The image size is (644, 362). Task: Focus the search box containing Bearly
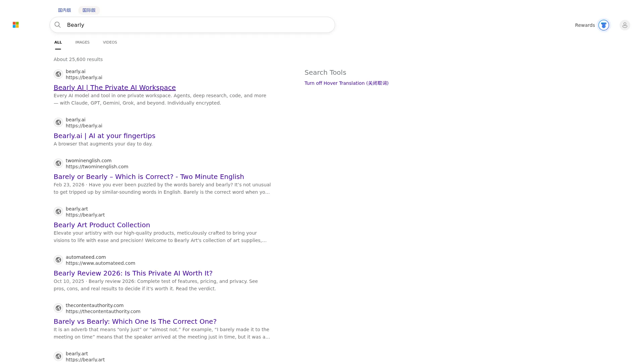tap(192, 25)
